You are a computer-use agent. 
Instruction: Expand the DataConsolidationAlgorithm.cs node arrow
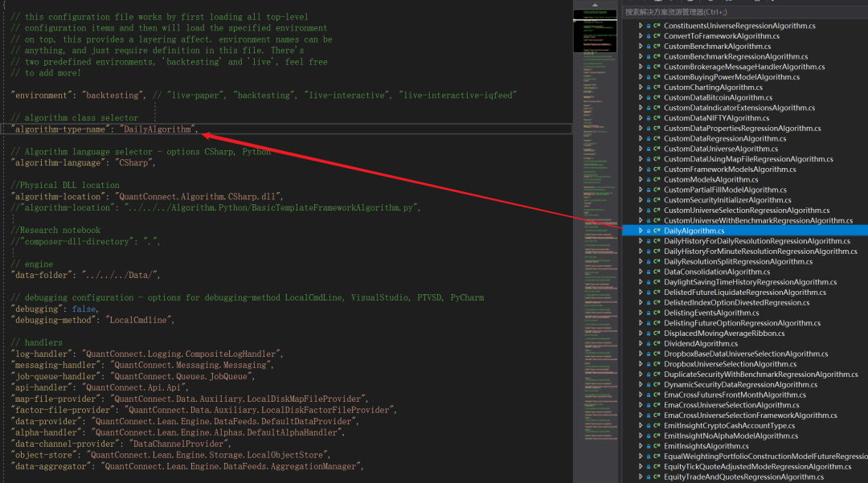(641, 272)
